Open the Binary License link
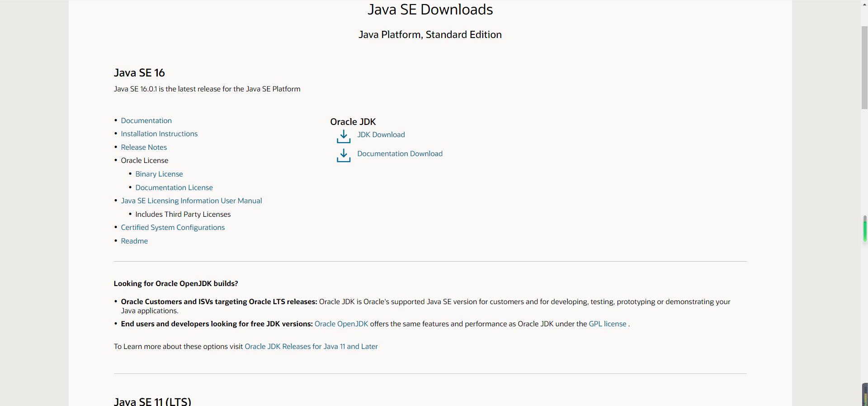Viewport: 868px width, 406px height. (x=159, y=174)
